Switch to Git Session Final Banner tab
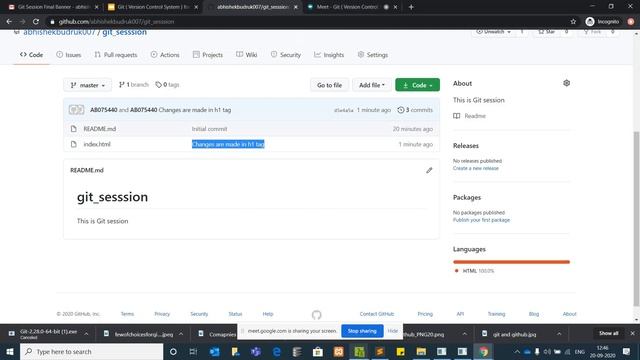The image size is (640, 360). click(x=53, y=7)
